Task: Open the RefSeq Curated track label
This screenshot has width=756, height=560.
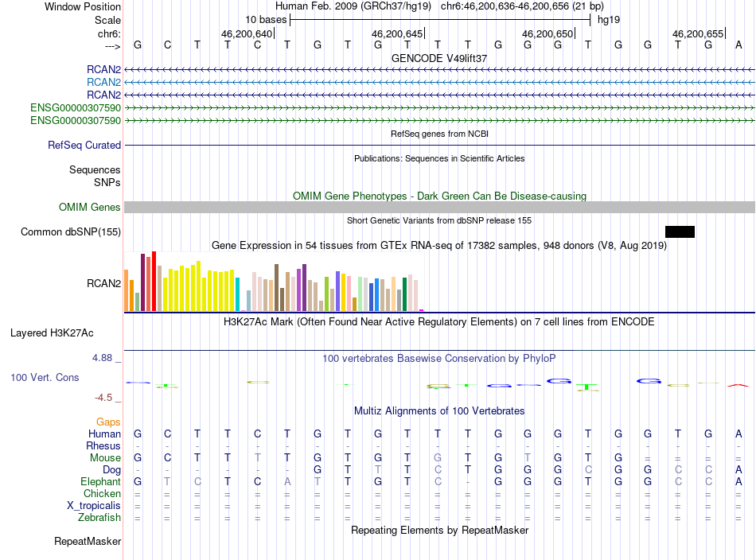Action: 84,145
